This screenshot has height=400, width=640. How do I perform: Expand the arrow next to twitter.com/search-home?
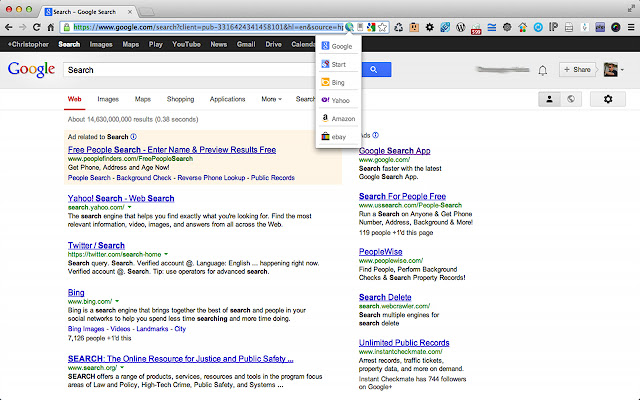pos(166,254)
